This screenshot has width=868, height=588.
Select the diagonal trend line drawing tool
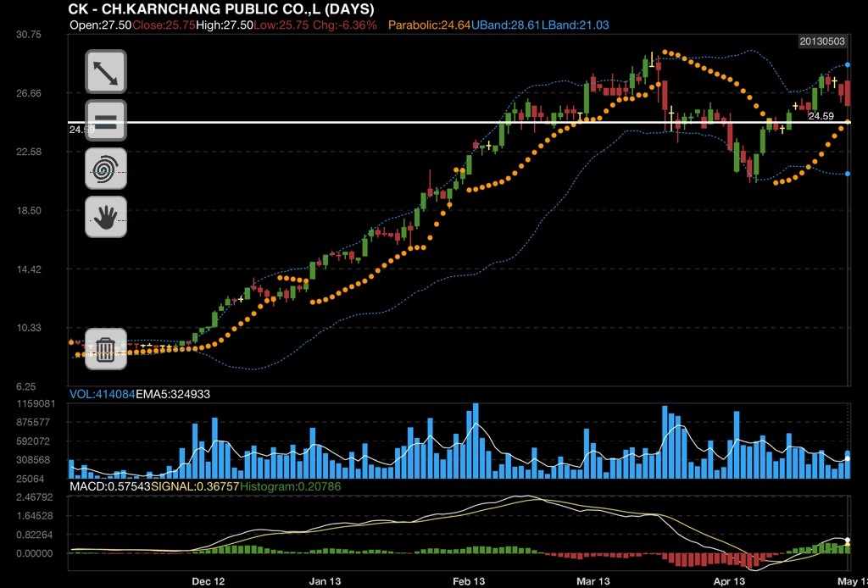pyautogui.click(x=106, y=72)
